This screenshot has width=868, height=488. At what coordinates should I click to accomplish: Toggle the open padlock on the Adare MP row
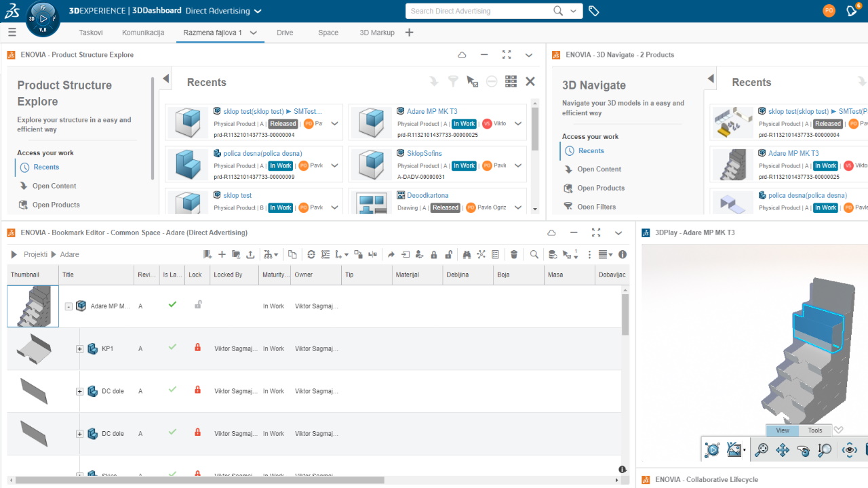(197, 306)
